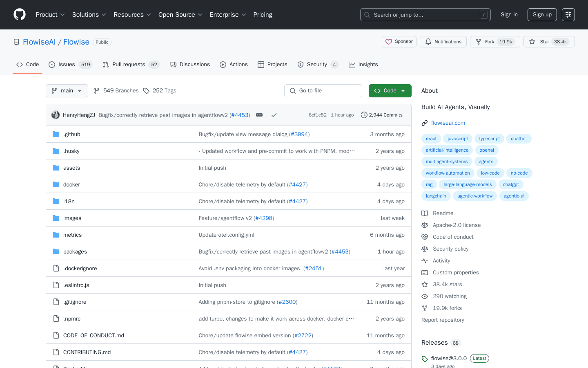The image size is (588, 368).
Task: View the flowise@3.0.0 latest release
Action: [x=449, y=358]
